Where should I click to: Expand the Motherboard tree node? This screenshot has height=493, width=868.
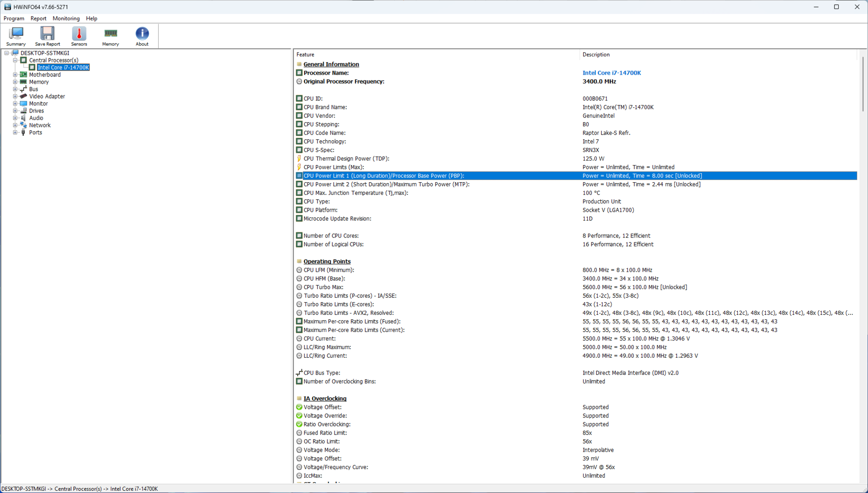[x=15, y=75]
